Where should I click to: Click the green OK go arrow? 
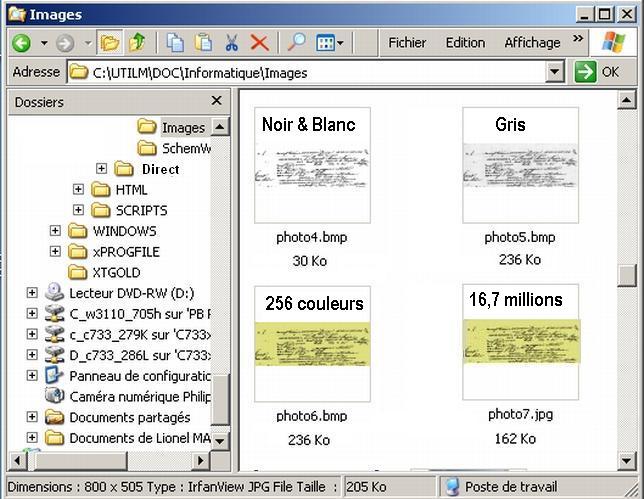(585, 72)
